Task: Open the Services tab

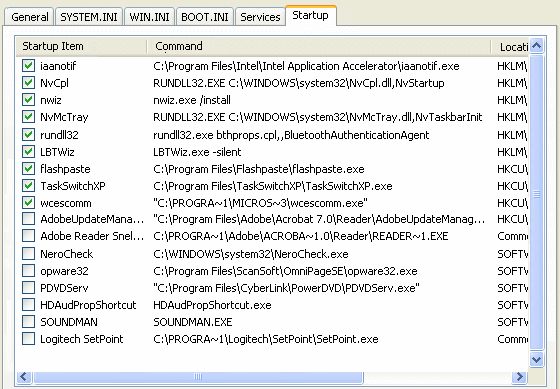Action: [260, 17]
